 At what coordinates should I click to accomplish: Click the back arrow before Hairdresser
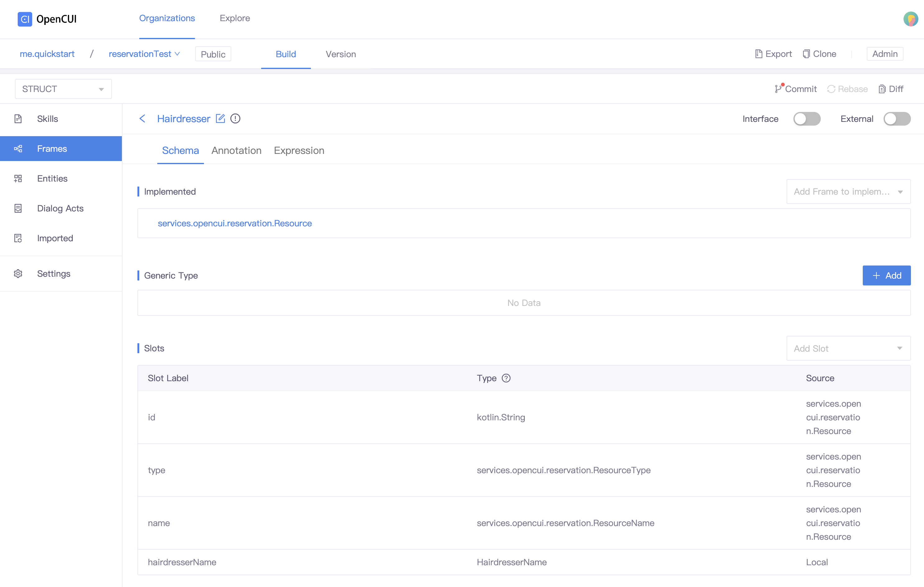(x=142, y=118)
